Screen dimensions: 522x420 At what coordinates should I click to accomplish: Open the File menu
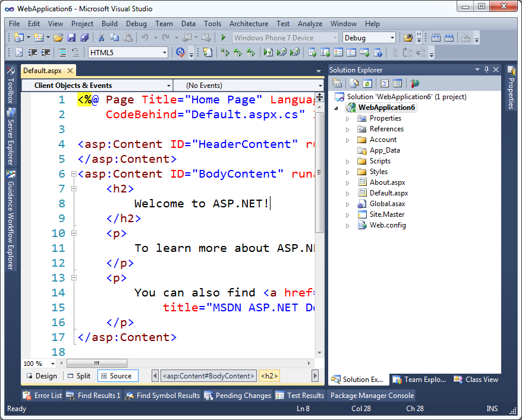[x=14, y=24]
